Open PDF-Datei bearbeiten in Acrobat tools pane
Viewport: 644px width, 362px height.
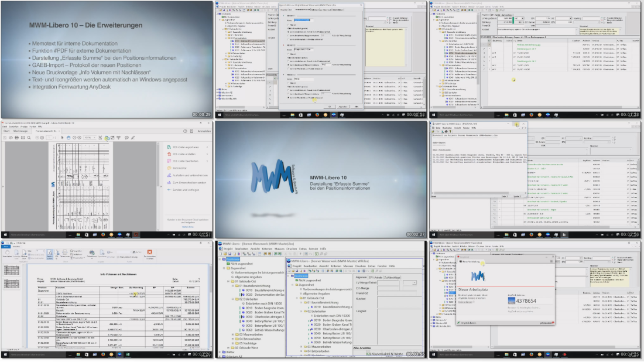pos(186,161)
